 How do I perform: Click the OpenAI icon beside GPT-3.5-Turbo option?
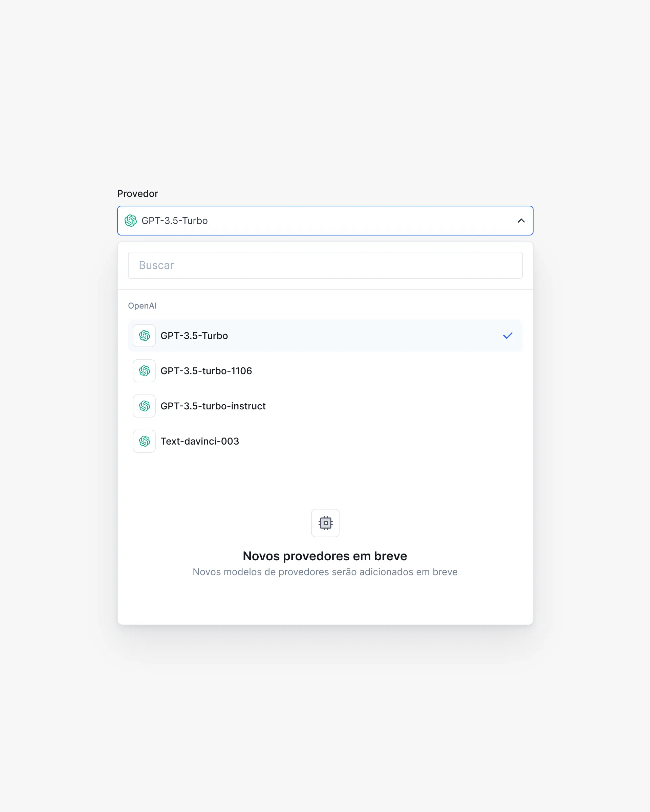(144, 336)
